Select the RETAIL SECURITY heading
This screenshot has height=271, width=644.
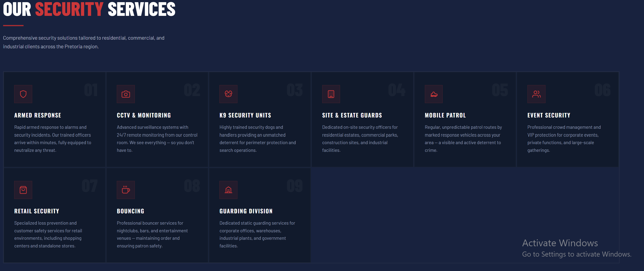[37, 211]
